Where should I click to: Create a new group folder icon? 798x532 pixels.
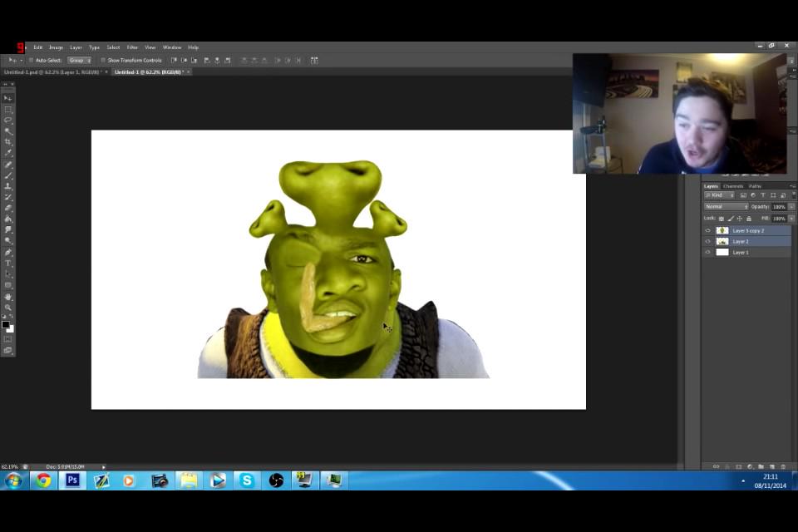tap(761, 466)
